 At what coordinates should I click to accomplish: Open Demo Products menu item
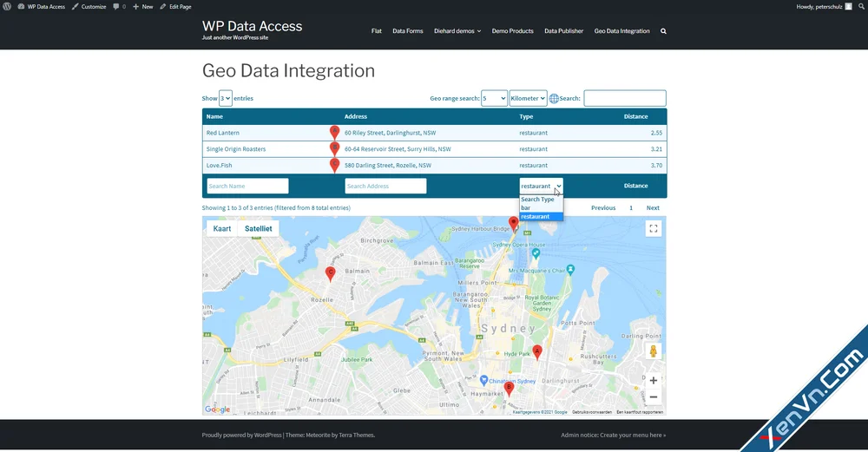[513, 31]
